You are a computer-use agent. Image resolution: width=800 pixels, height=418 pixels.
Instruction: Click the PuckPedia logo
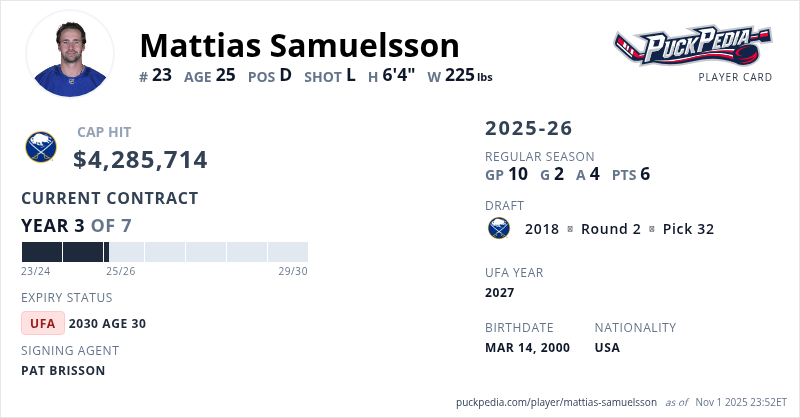click(x=693, y=45)
